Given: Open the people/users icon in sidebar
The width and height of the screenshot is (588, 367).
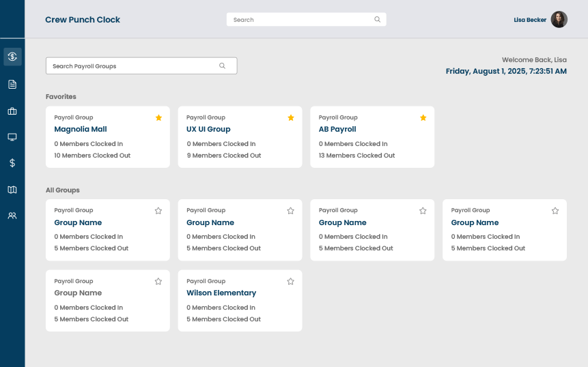Looking at the screenshot, I should coord(12,216).
